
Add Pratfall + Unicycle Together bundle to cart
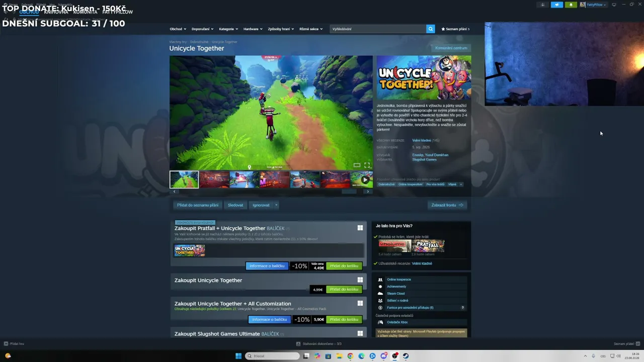(344, 266)
